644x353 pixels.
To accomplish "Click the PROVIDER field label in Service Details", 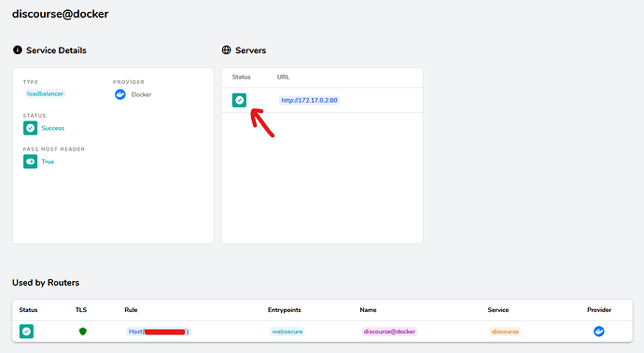I will (x=129, y=82).
